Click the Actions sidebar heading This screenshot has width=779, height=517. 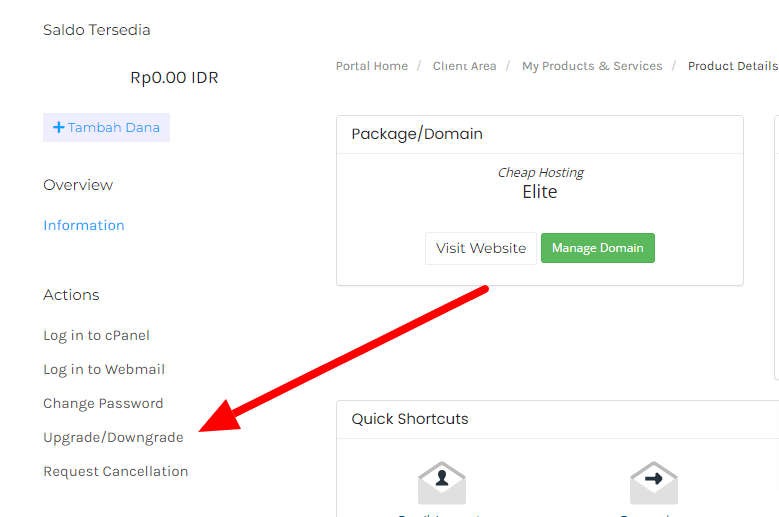71,295
